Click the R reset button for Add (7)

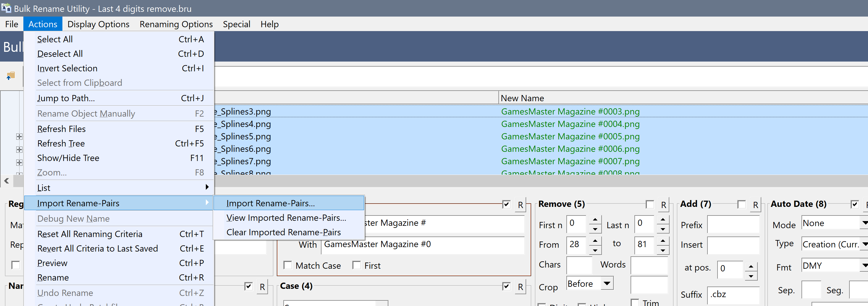coord(756,205)
